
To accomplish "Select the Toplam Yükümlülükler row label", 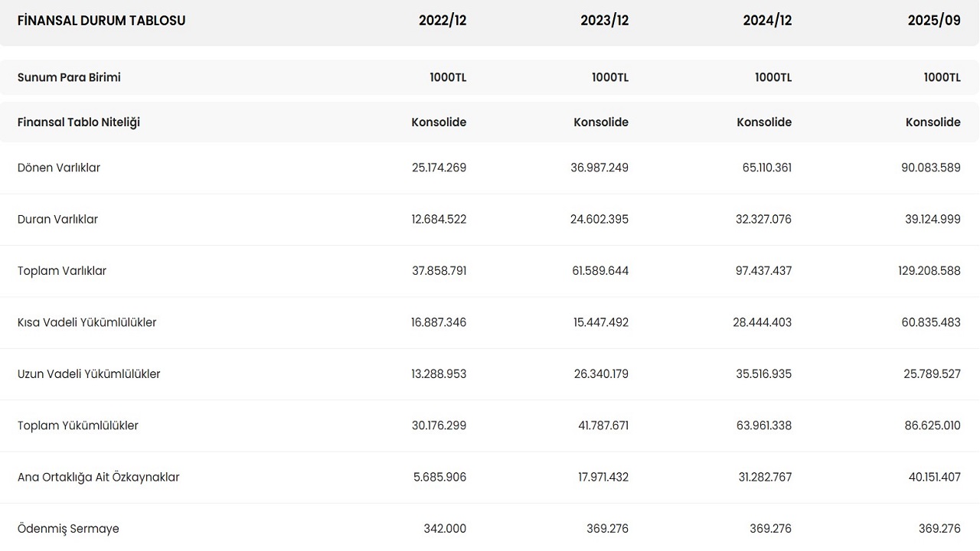I will [x=78, y=425].
